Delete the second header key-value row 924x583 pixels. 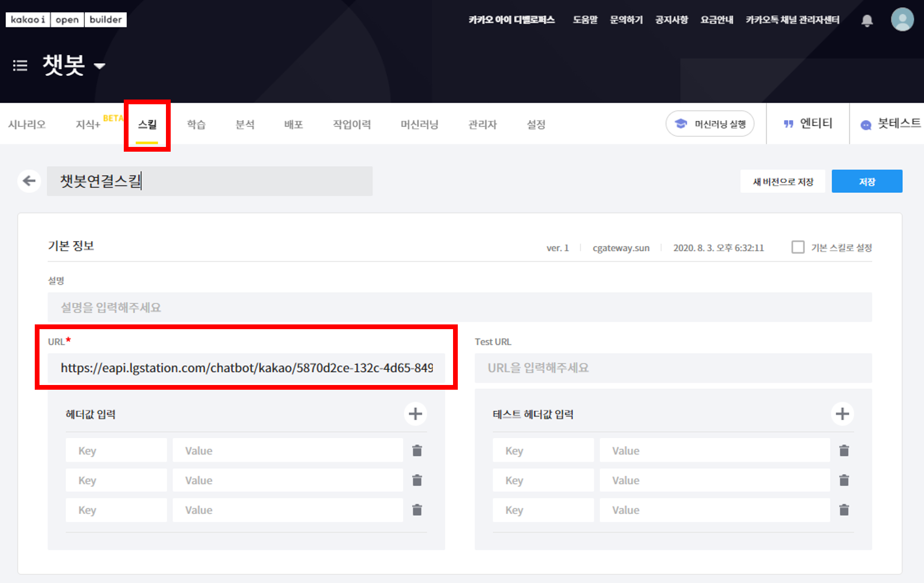417,480
